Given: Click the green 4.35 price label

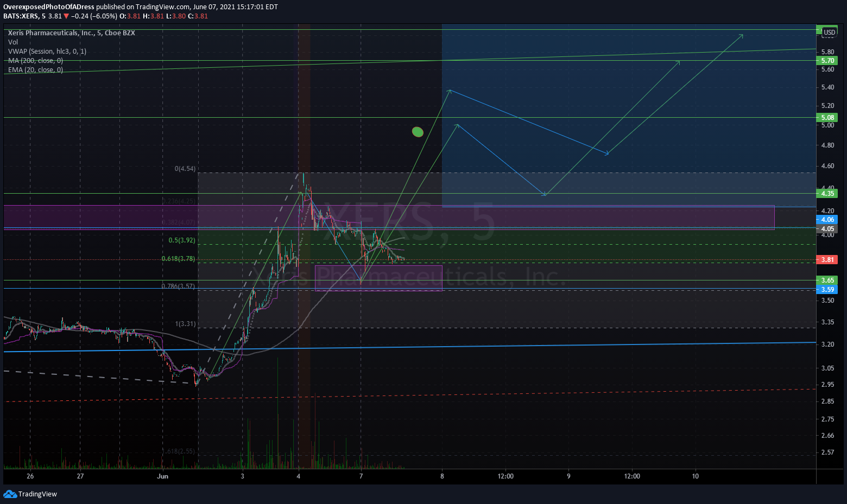Looking at the screenshot, I should coord(827,193).
